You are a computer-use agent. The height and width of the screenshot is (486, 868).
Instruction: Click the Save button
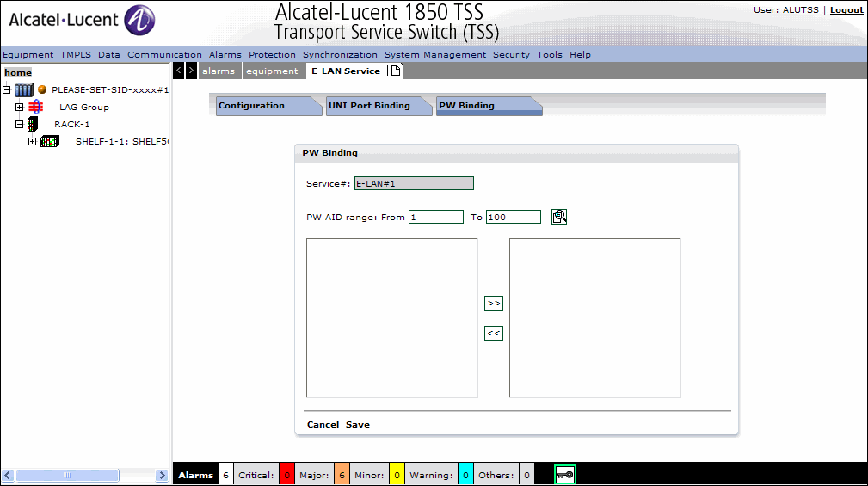pyautogui.click(x=358, y=425)
